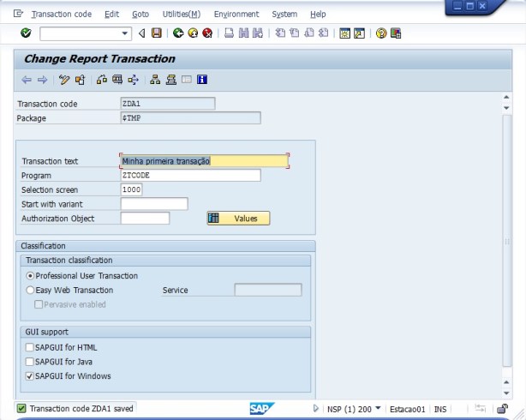Select Easy Web Transaction radio button
The height and width of the screenshot is (420, 526).
coord(30,290)
